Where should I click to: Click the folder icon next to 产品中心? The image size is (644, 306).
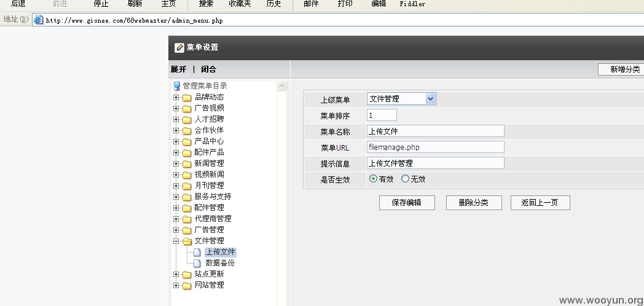(x=187, y=142)
